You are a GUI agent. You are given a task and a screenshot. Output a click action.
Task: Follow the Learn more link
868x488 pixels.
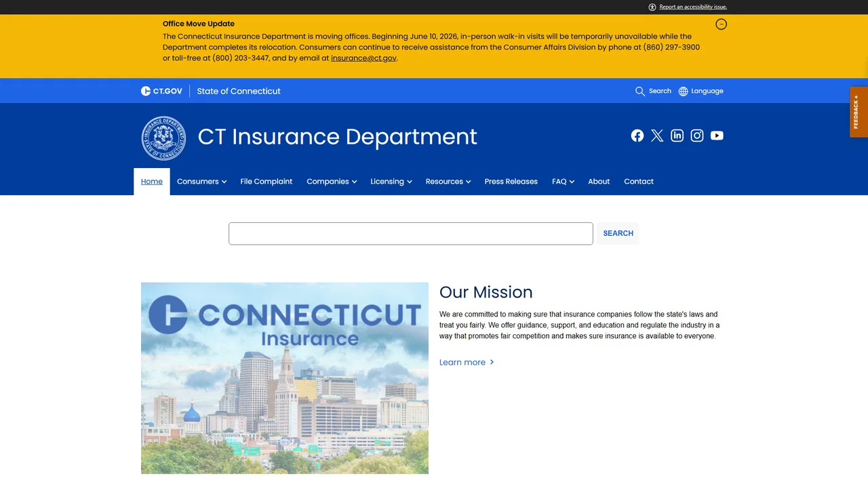click(467, 363)
